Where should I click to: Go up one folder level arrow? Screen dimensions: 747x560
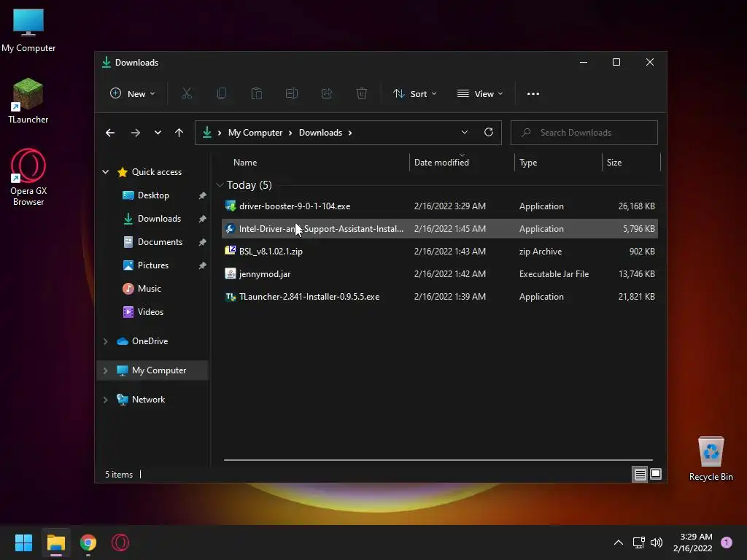(x=179, y=133)
